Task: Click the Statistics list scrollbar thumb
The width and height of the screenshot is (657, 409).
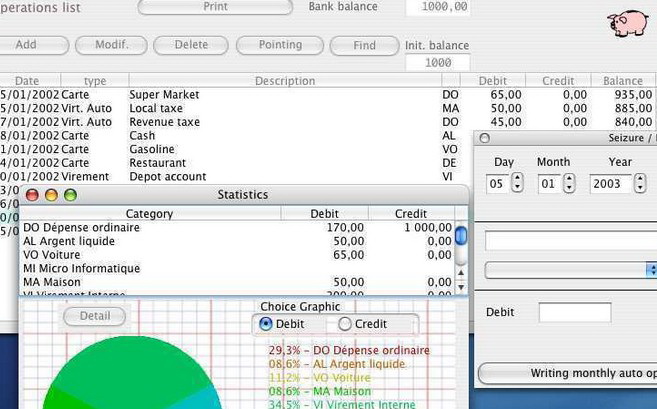Action: (461, 235)
